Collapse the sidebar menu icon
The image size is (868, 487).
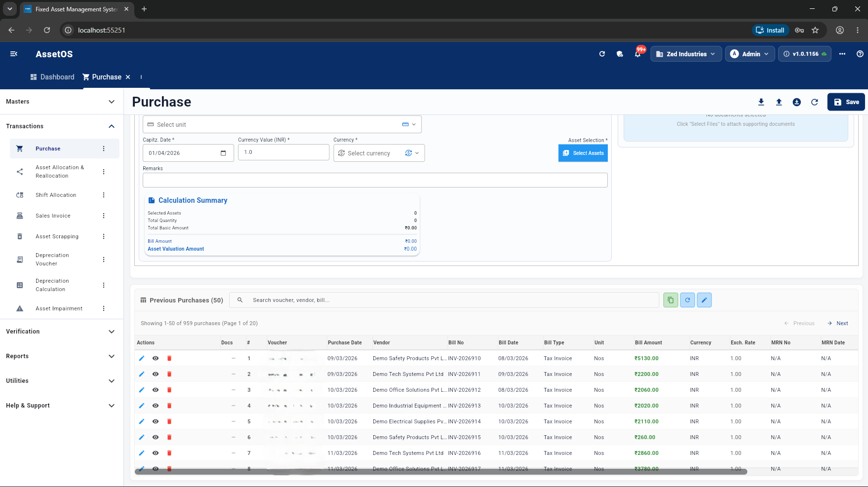14,54
